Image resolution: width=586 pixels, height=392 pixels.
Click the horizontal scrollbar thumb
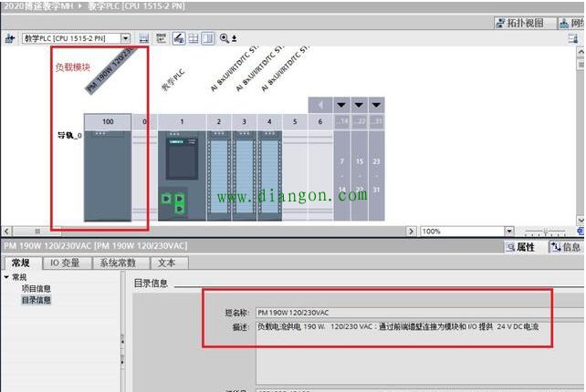tap(37, 231)
